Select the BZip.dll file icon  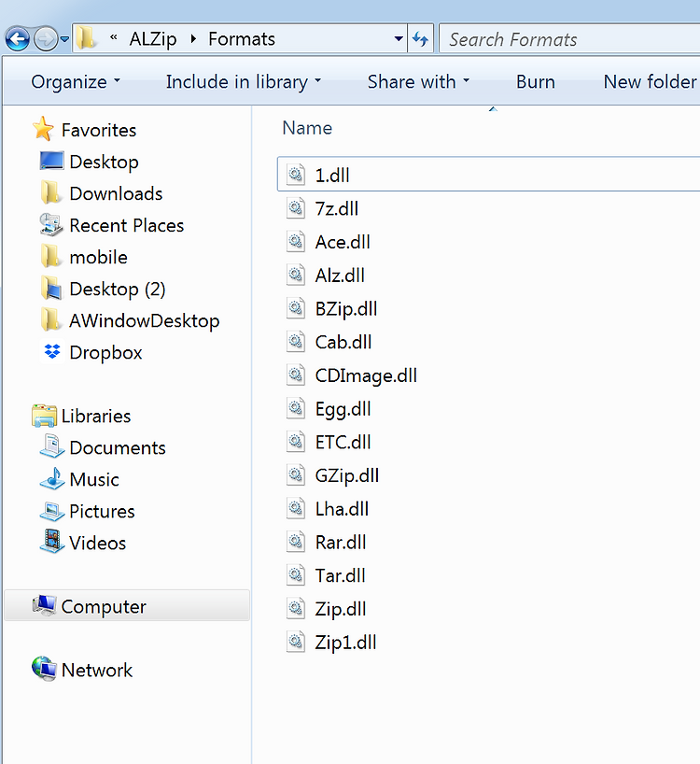pos(296,308)
